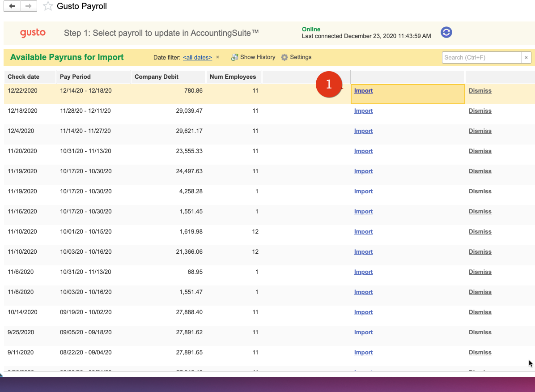
Task: Select company debit 27,888.40 cell
Action: pos(169,315)
